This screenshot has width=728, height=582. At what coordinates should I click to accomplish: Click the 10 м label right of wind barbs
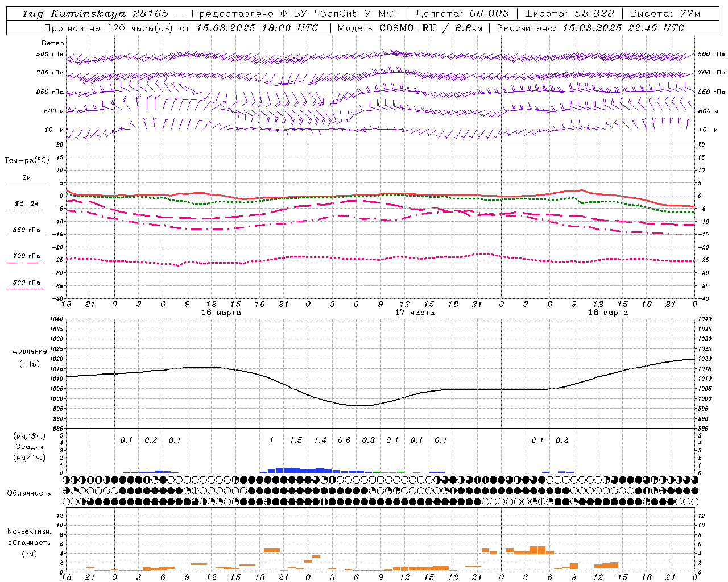click(708, 130)
